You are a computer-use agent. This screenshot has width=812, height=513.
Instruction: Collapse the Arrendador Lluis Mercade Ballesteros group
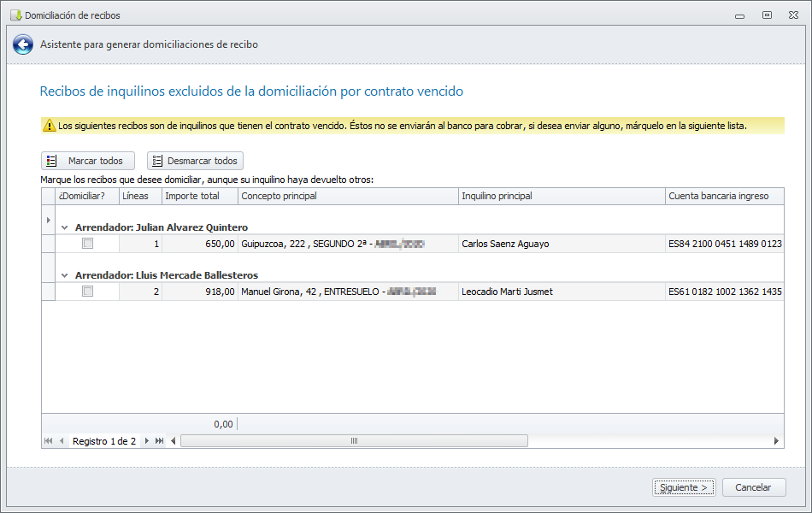[x=65, y=275]
